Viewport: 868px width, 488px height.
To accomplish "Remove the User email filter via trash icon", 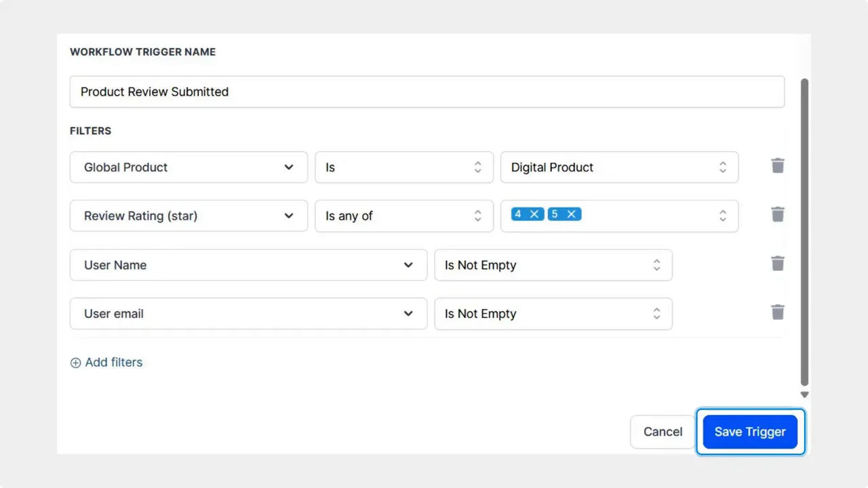I will (x=777, y=312).
